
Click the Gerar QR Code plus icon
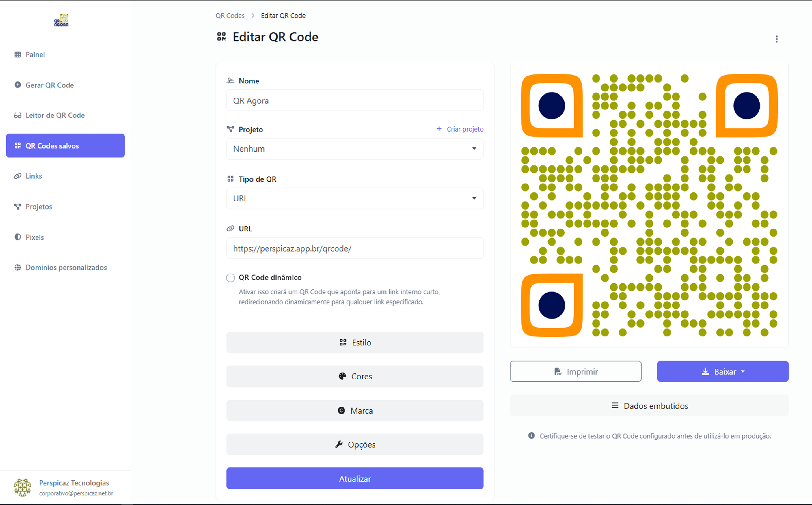18,85
